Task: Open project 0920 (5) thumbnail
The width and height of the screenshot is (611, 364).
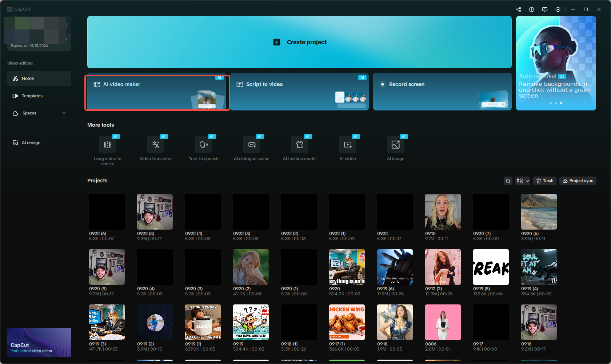Action: point(107,267)
